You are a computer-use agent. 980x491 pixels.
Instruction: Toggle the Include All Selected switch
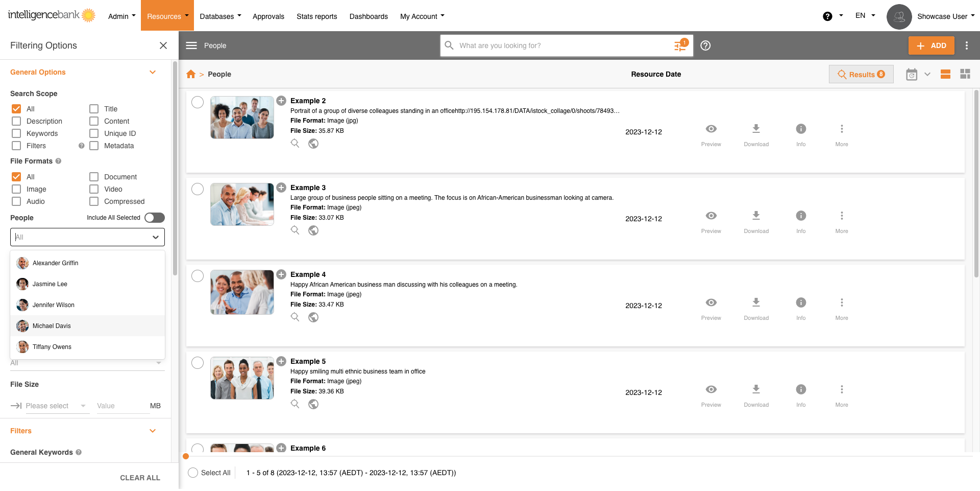[155, 218]
